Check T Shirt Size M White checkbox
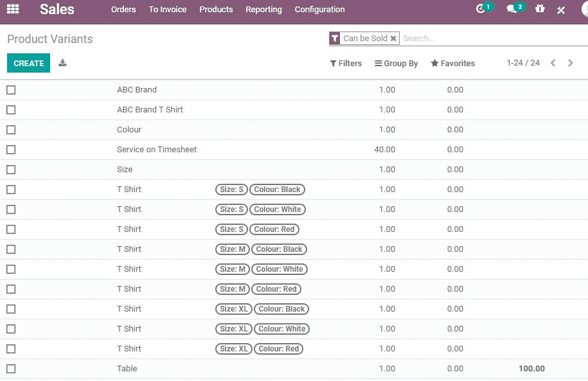The image size is (588, 381). [11, 269]
